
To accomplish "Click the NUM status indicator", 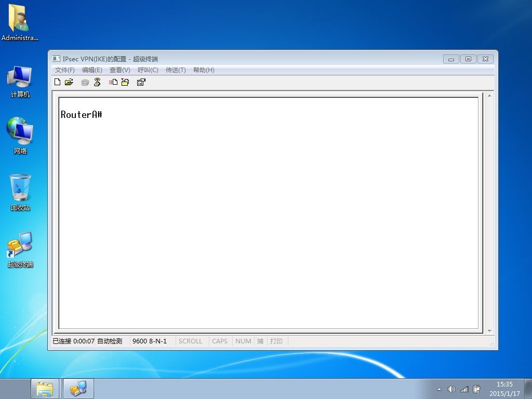I will coord(243,341).
